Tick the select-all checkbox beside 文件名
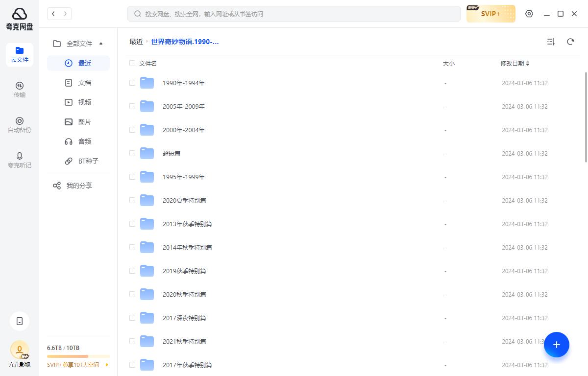This screenshot has height=376, width=588. point(132,63)
